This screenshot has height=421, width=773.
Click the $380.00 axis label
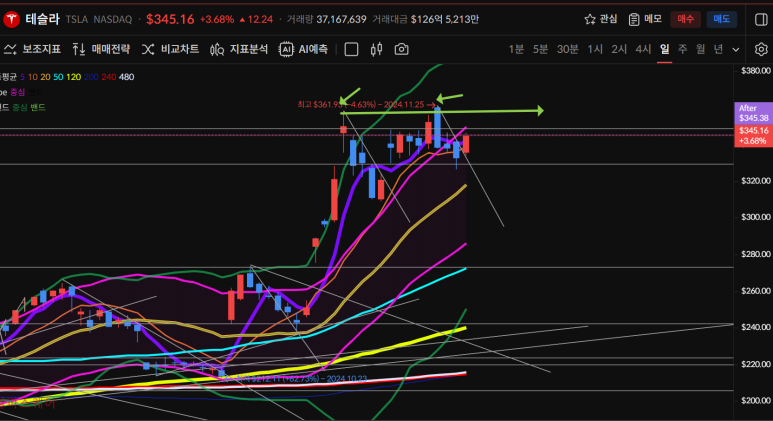click(756, 70)
